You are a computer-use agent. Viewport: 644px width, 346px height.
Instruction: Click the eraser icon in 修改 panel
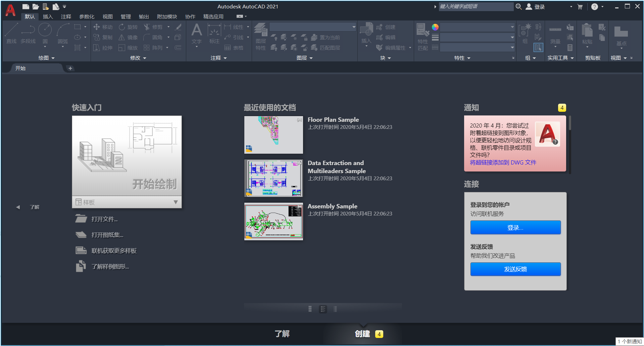pyautogui.click(x=178, y=27)
